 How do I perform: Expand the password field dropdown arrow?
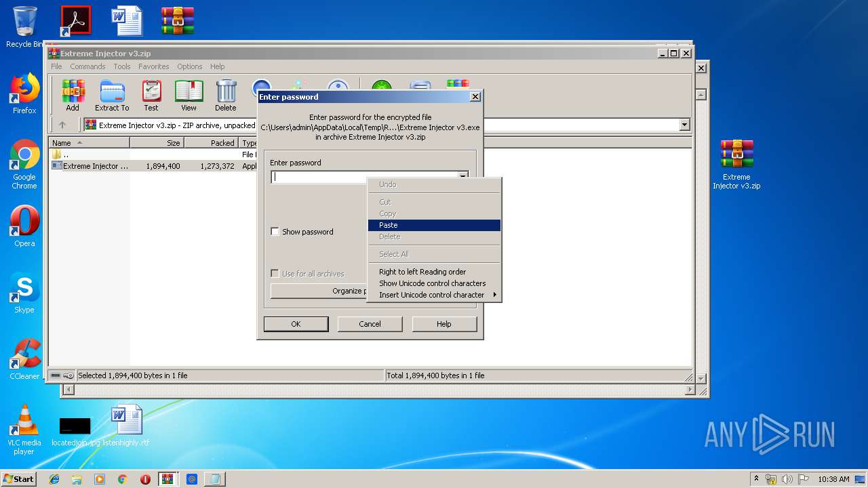(x=463, y=177)
